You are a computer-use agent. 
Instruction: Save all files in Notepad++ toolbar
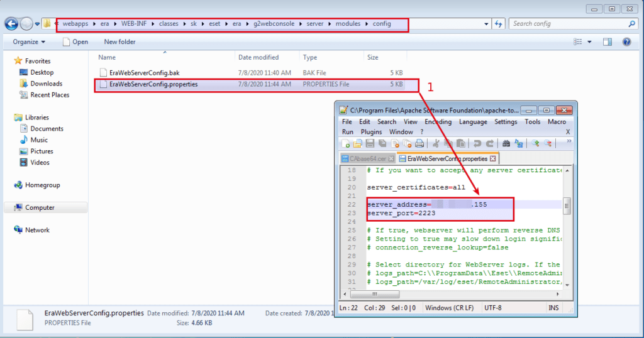pyautogui.click(x=382, y=144)
